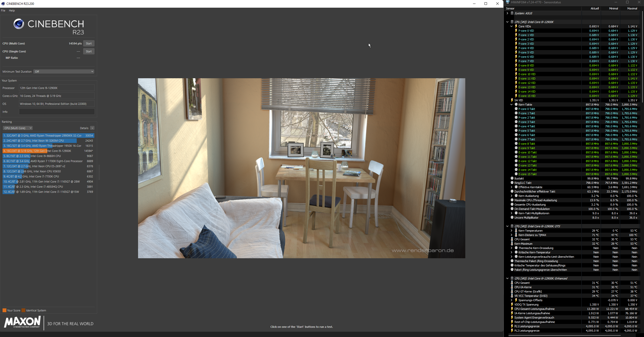Click the clock icon beside Bustakt sensor
644x337 pixels.
click(x=512, y=178)
